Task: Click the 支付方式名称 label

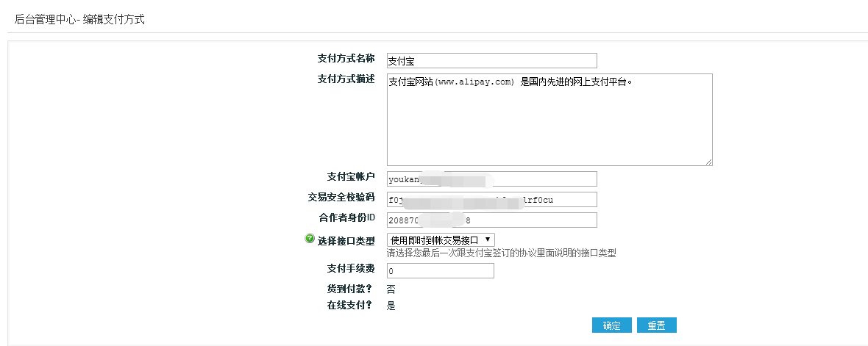Action: coord(346,59)
